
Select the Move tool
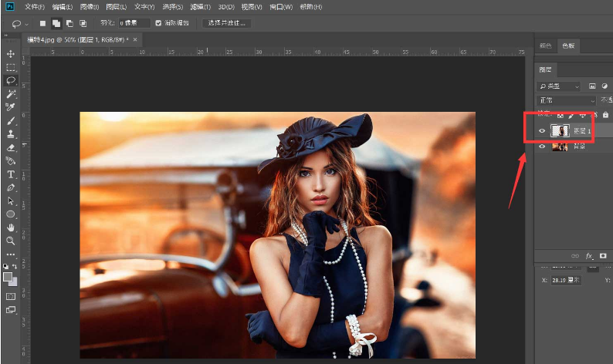point(11,54)
